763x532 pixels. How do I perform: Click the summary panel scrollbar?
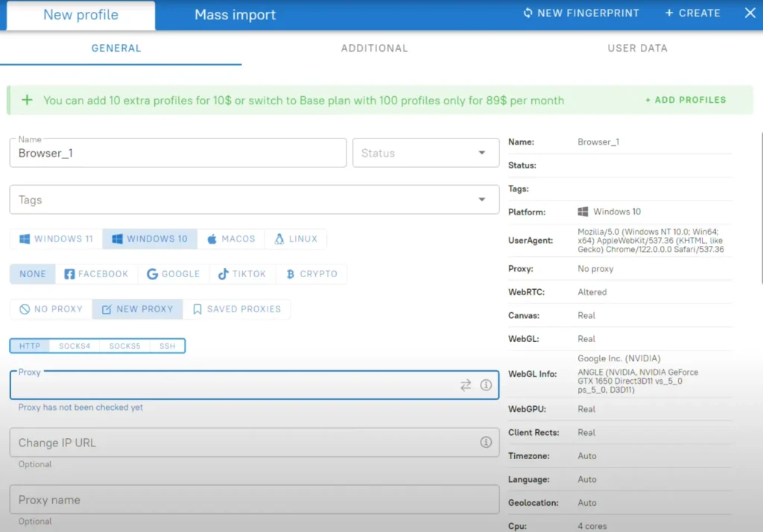761,207
